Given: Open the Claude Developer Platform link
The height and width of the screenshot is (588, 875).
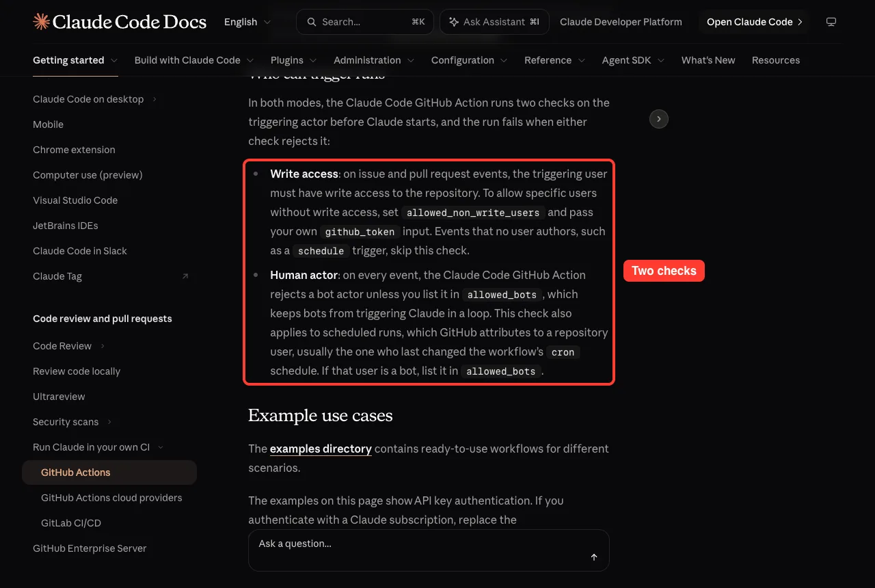Looking at the screenshot, I should [x=621, y=22].
